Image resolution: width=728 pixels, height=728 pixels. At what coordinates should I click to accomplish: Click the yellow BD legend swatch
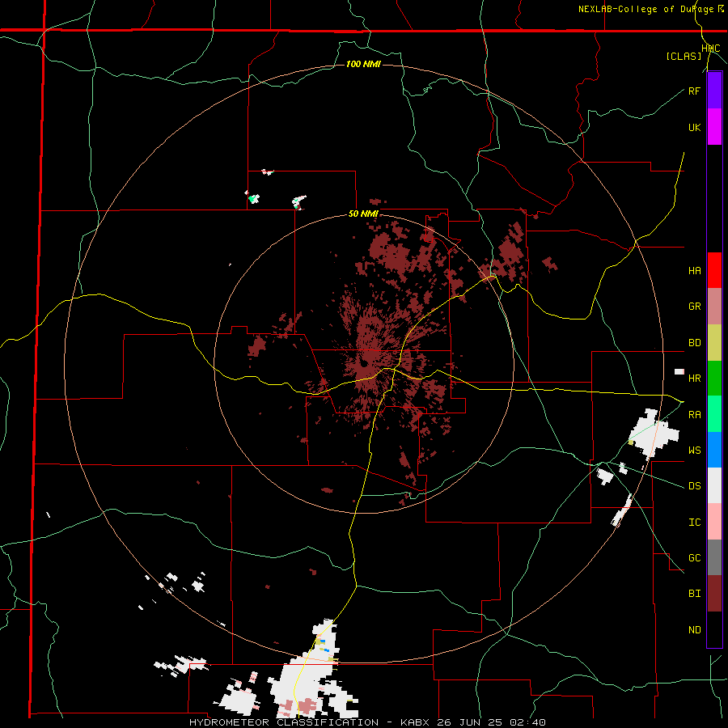pyautogui.click(x=714, y=343)
